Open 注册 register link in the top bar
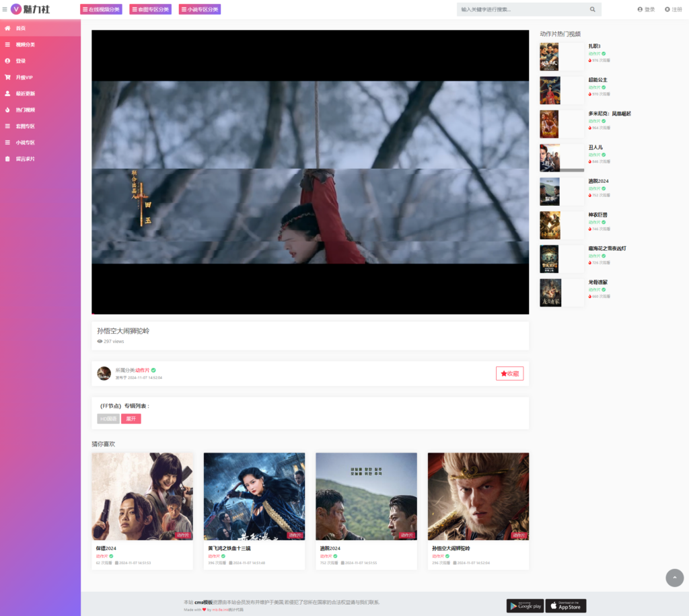The width and height of the screenshot is (689, 616). coord(673,9)
